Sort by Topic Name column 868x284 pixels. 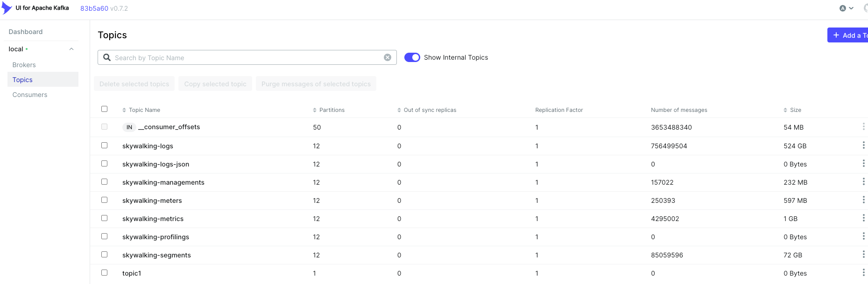tap(141, 110)
